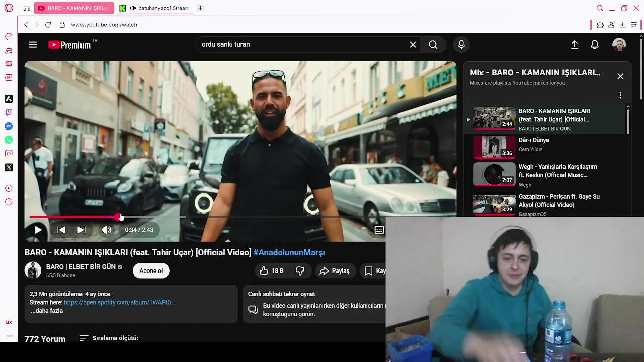This screenshot has height=362, width=644.
Task: Open Instagram in the sidebar
Action: 9,154
